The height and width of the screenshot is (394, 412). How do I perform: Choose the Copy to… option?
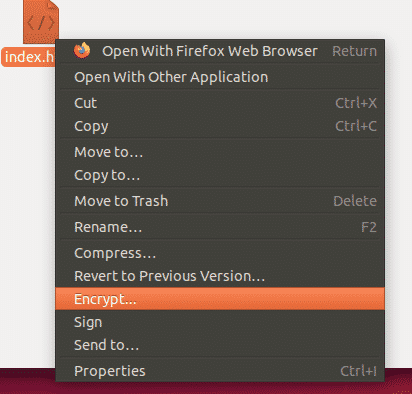pyautogui.click(x=220, y=175)
